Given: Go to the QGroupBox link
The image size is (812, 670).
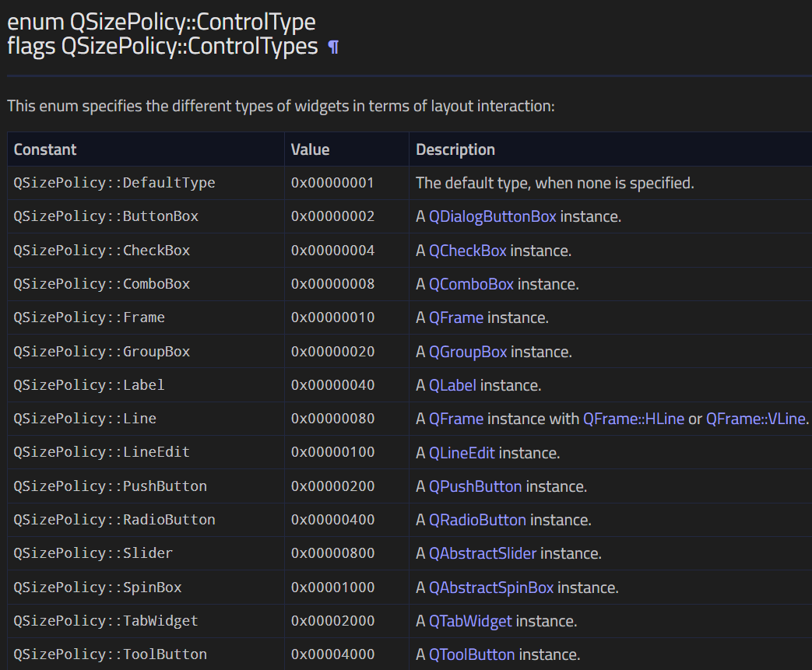Looking at the screenshot, I should pyautogui.click(x=468, y=352).
